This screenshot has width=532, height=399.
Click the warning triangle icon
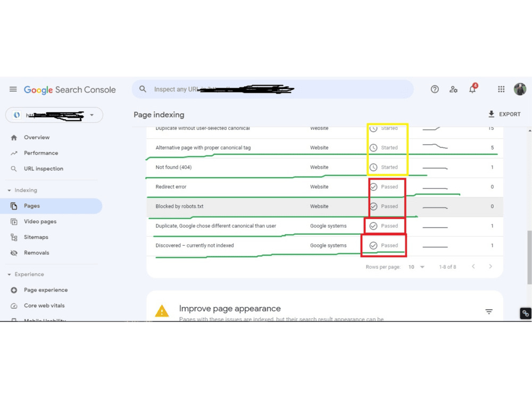[162, 311]
